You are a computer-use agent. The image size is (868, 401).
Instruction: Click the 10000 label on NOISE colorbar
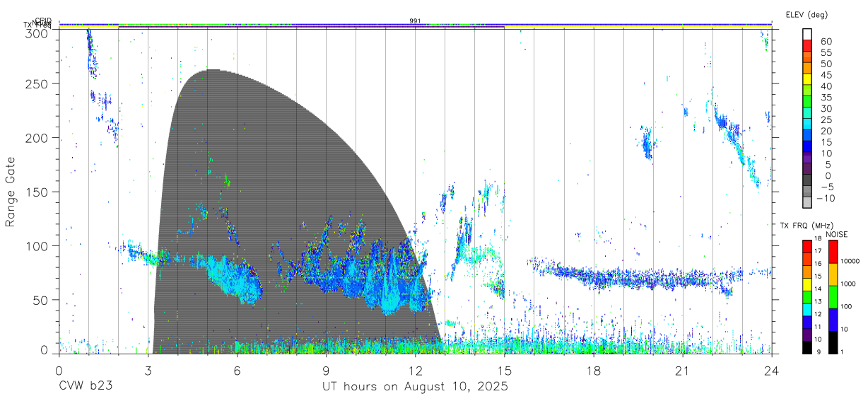pos(850,262)
